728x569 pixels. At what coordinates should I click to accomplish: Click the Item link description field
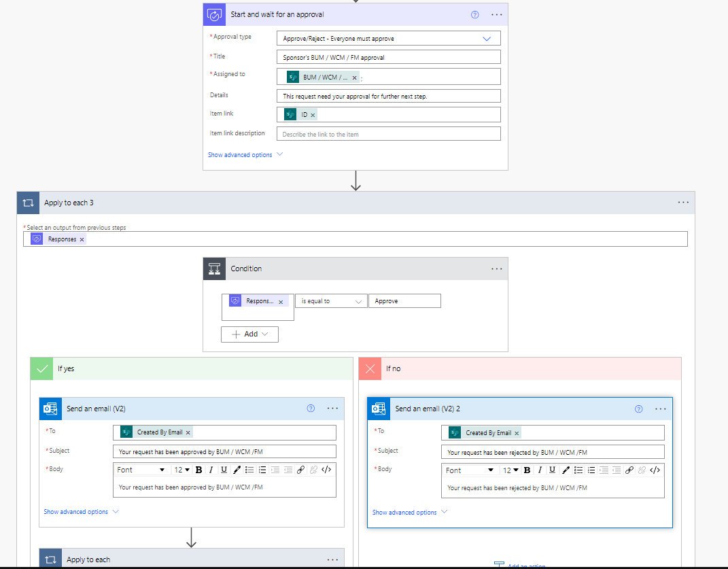[389, 134]
